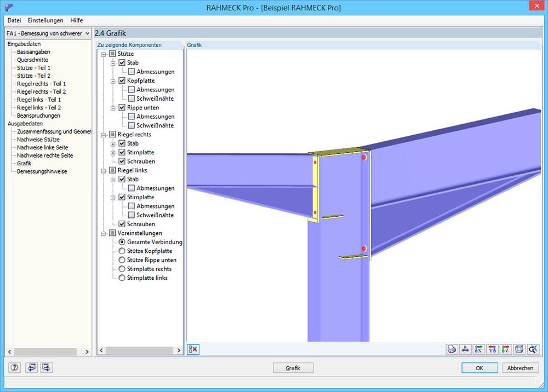
Task: Collapse Stirnplatte under Riegel links
Action: 113,198
